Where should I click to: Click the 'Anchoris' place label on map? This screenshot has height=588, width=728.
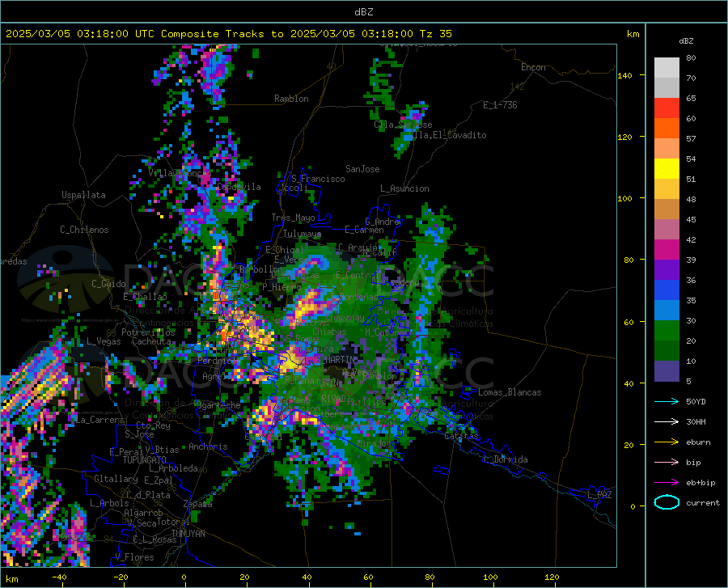tap(208, 446)
